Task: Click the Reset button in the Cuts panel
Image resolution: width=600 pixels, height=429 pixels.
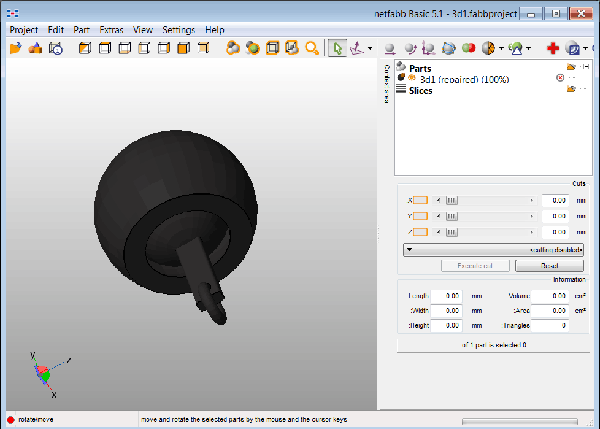Action: click(549, 266)
